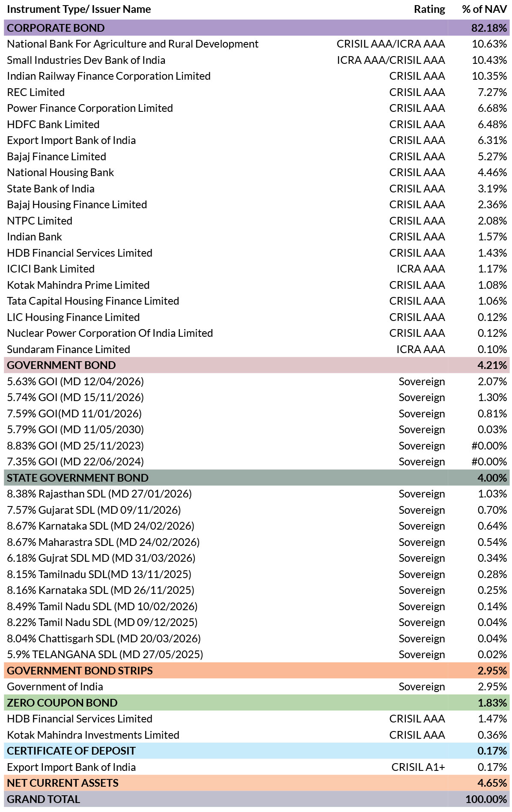Select 5.9% TELANGANA SDL row
This screenshot has height=812, width=512.
tap(257, 654)
